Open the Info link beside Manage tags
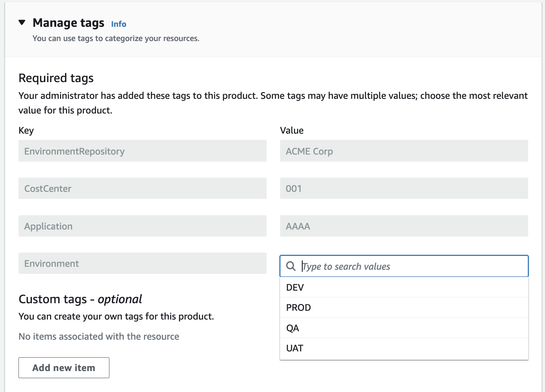Viewport: 545px width, 392px height. tap(119, 24)
